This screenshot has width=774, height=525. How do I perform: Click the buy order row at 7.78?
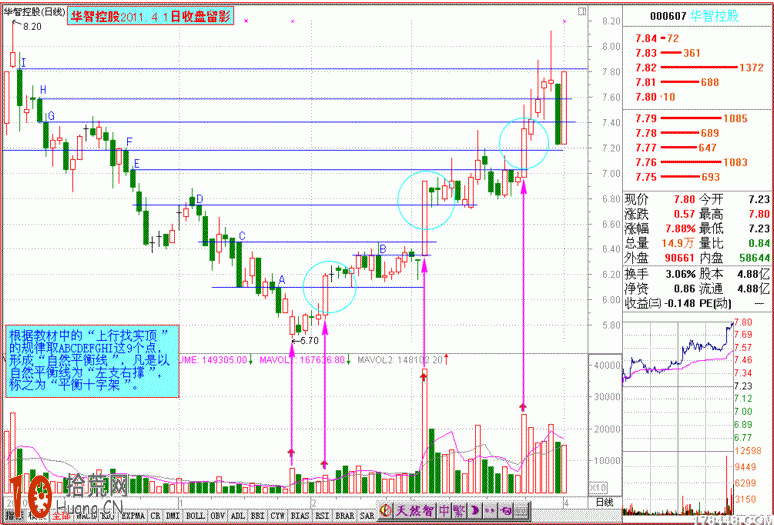(x=697, y=133)
